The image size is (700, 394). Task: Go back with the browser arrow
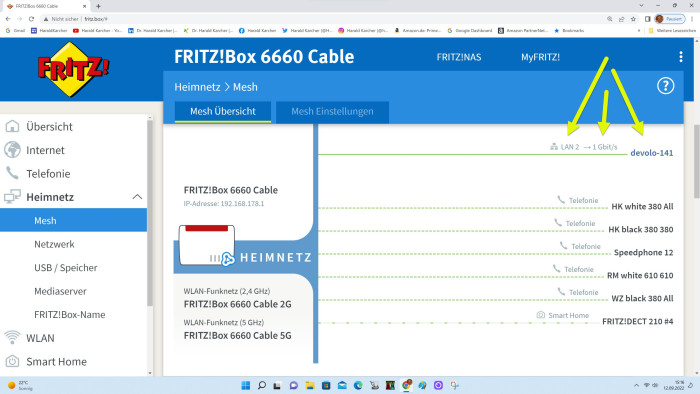(x=8, y=19)
